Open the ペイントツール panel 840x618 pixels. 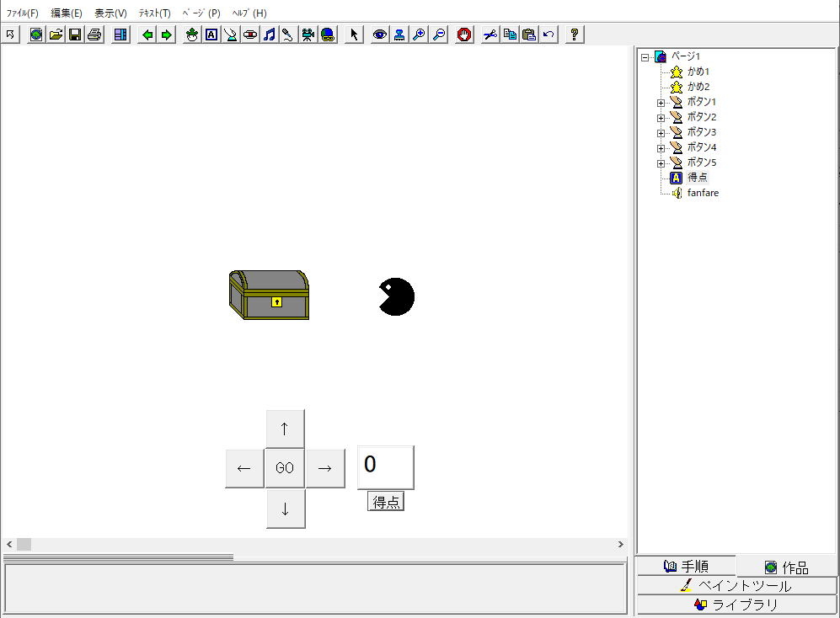click(736, 585)
